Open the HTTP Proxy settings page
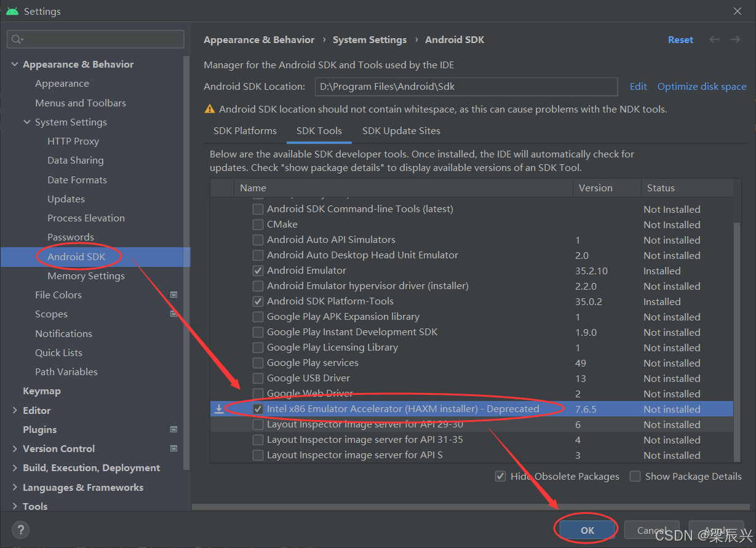The height and width of the screenshot is (548, 756). click(73, 141)
